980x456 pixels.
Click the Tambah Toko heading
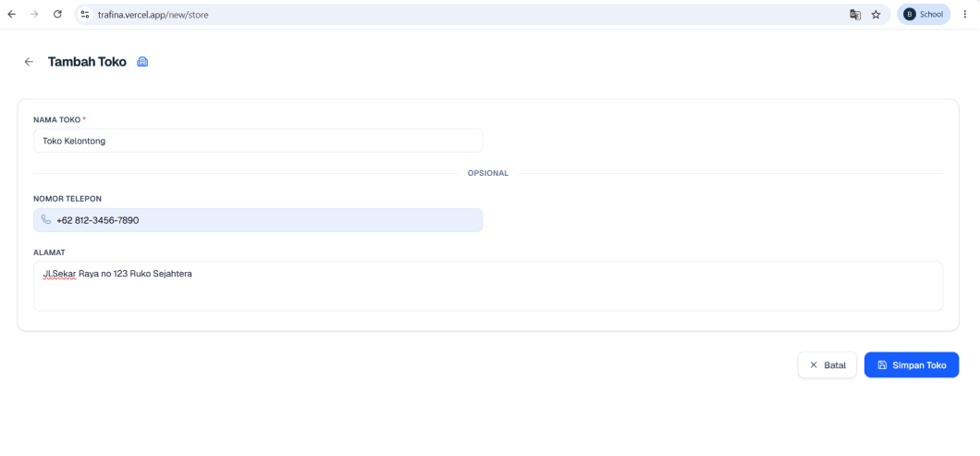(x=87, y=62)
